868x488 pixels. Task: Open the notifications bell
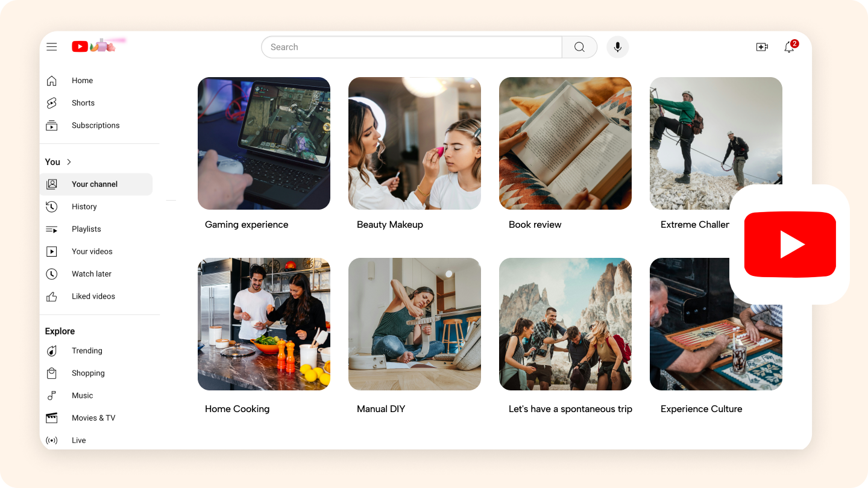click(x=789, y=47)
